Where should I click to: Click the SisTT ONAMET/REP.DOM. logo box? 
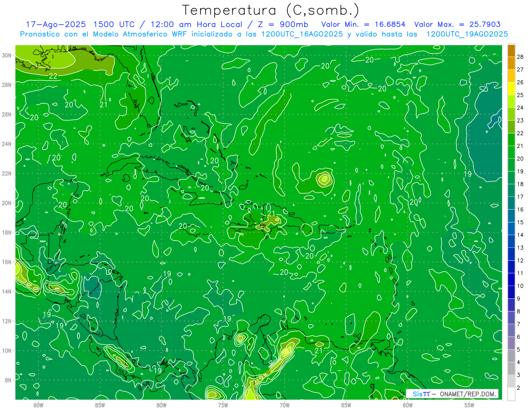click(452, 394)
